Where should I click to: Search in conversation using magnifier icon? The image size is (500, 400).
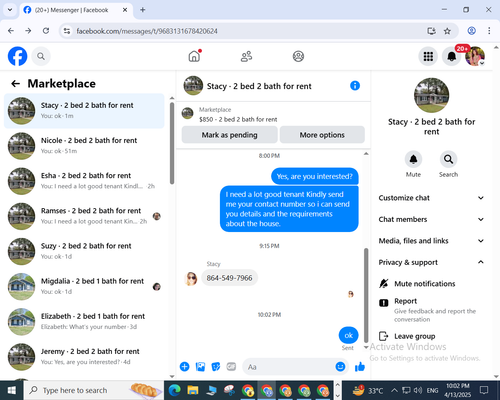point(448,159)
